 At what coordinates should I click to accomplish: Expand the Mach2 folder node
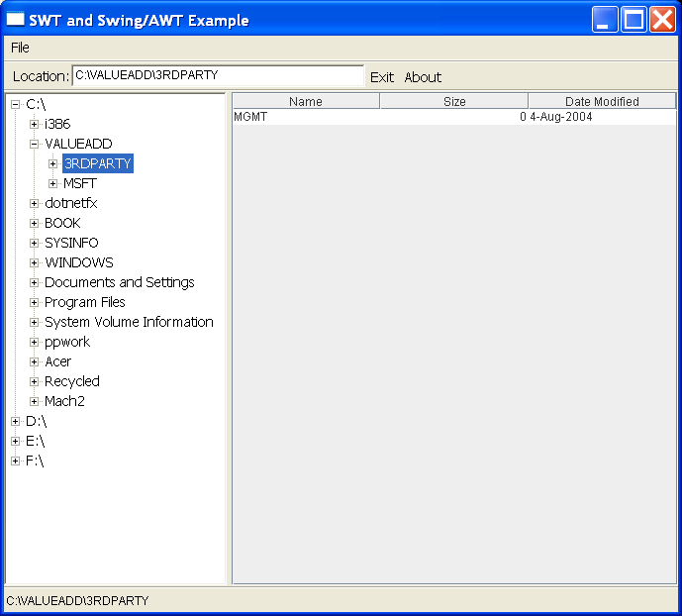pos(34,401)
